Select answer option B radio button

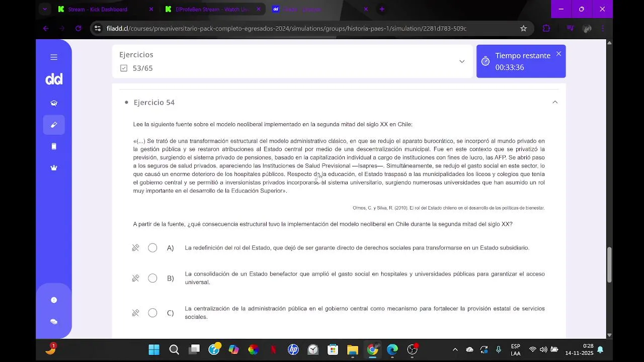coord(152,278)
